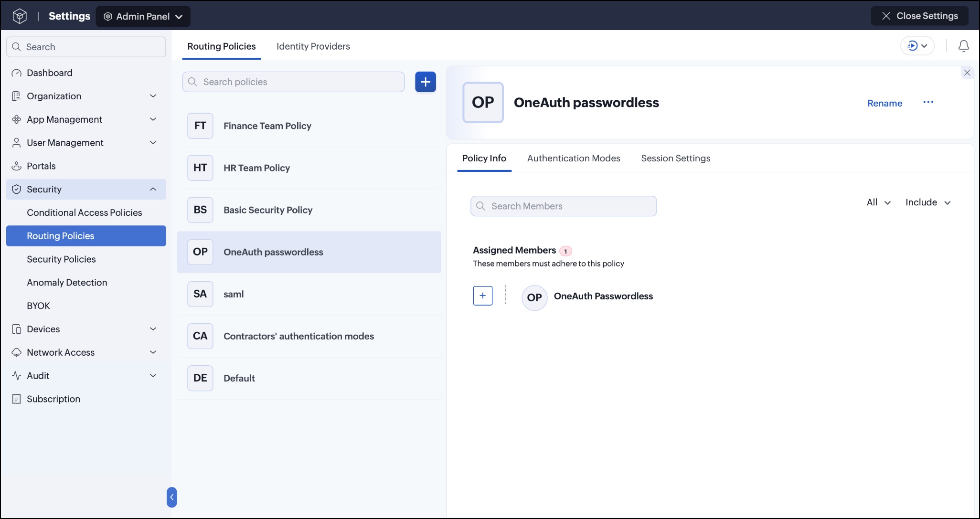
Task: Collapse the Security section chevron
Action: click(x=153, y=190)
